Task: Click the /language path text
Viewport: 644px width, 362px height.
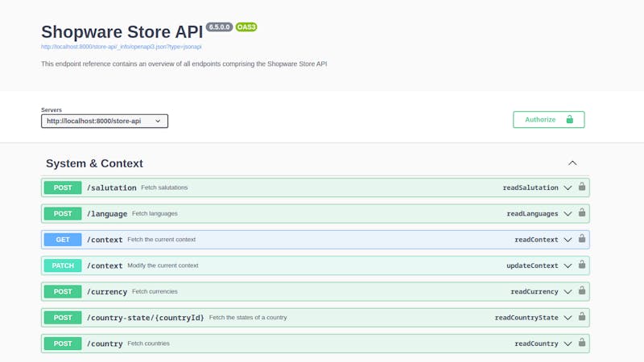Action: point(107,214)
